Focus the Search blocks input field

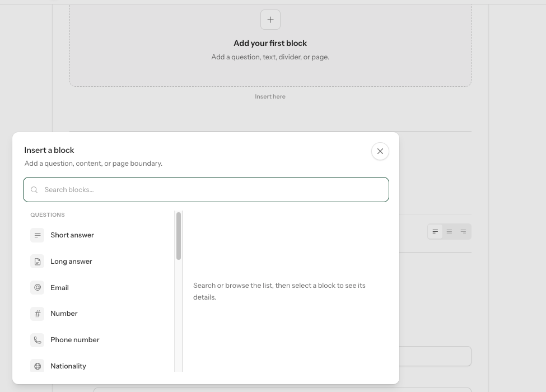(206, 190)
